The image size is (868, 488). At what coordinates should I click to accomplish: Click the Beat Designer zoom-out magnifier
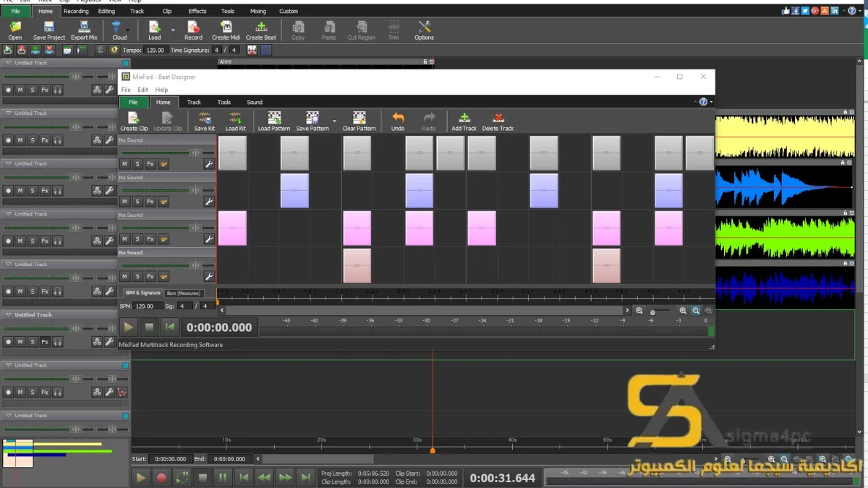point(639,310)
